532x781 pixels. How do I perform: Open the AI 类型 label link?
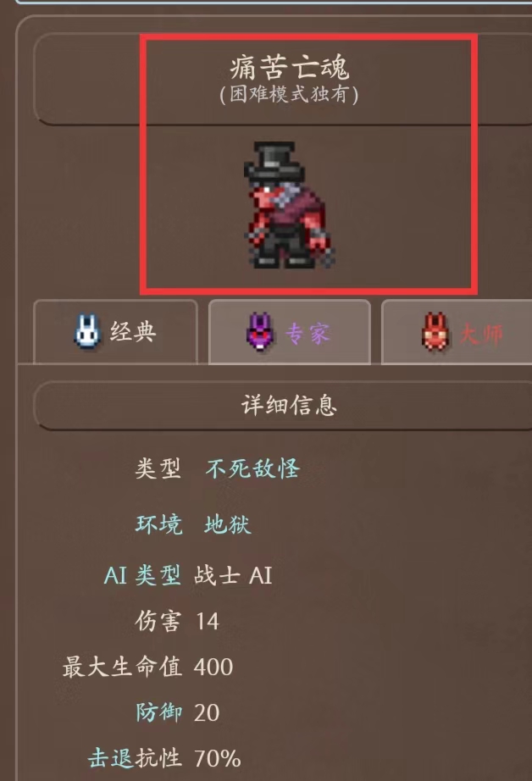tap(142, 575)
